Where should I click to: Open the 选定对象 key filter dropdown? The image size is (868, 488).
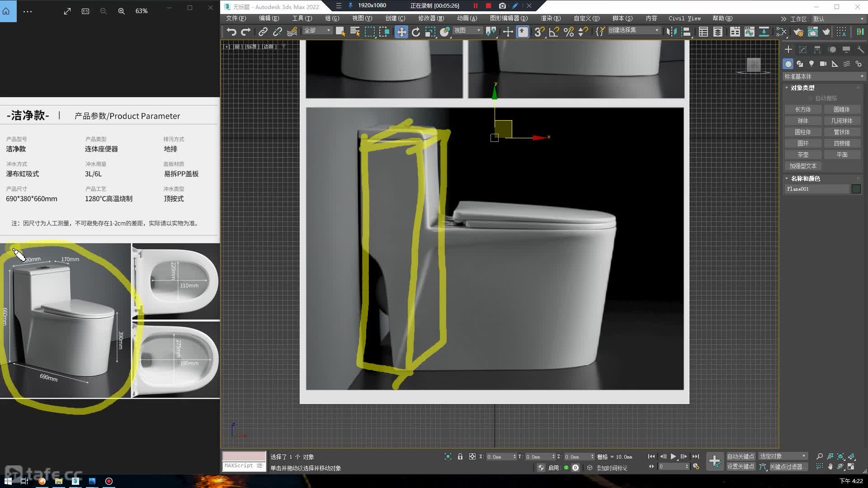[x=783, y=456]
